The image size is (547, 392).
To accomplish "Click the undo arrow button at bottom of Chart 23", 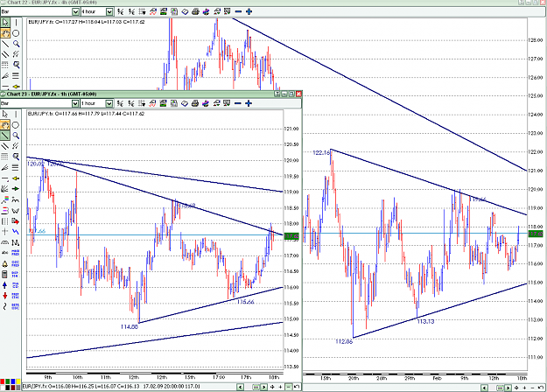I will (x=297, y=387).
